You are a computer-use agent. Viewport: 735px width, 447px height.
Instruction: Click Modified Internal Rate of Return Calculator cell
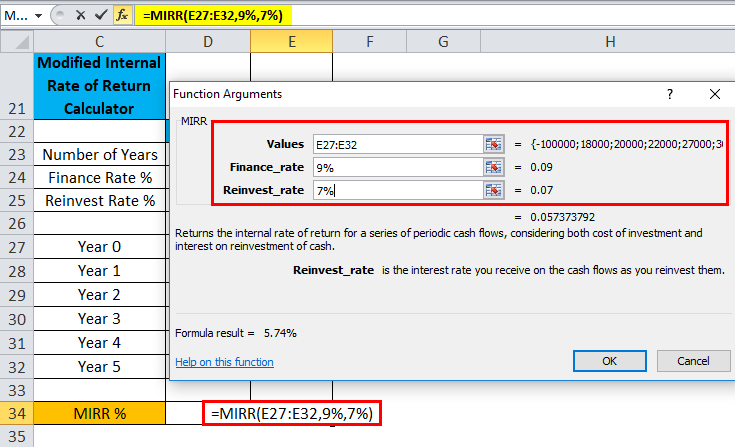99,86
